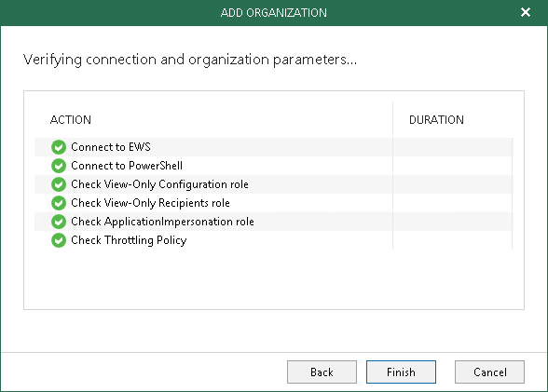The height and width of the screenshot is (392, 548).
Task: Click the checkmark icon for View-Only Configuration role
Action: tap(59, 184)
